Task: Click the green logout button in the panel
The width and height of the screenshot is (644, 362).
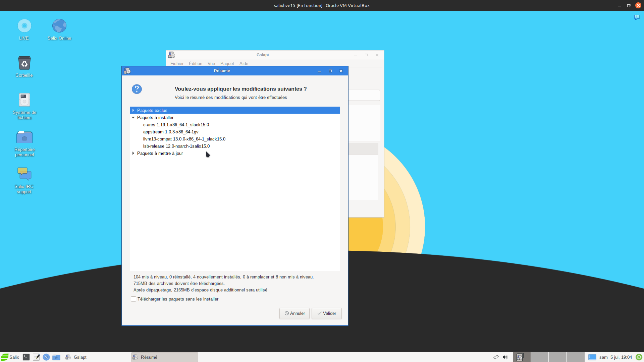Action: tap(639, 357)
